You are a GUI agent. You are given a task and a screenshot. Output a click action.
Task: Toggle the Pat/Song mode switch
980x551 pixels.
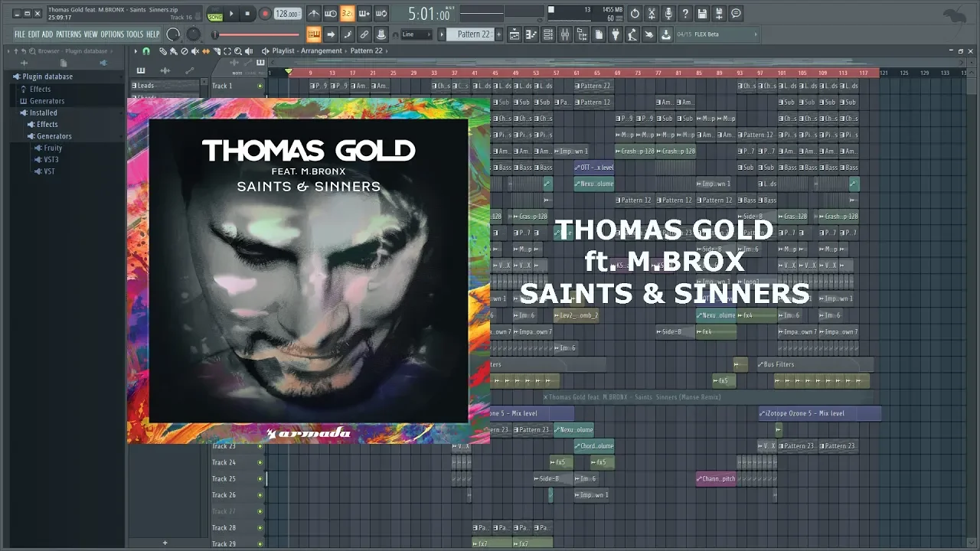(215, 14)
